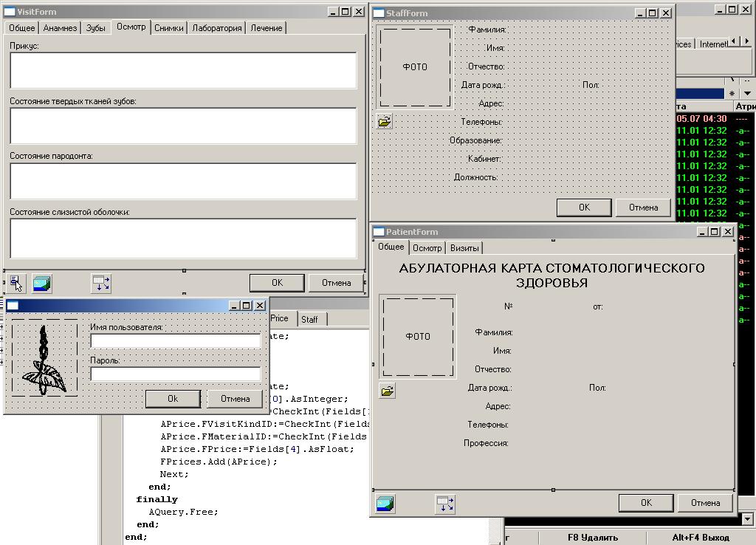Click the Состояние твердых тканей зубов text area
Image resolution: width=756 pixels, height=545 pixels.
[x=183, y=126]
